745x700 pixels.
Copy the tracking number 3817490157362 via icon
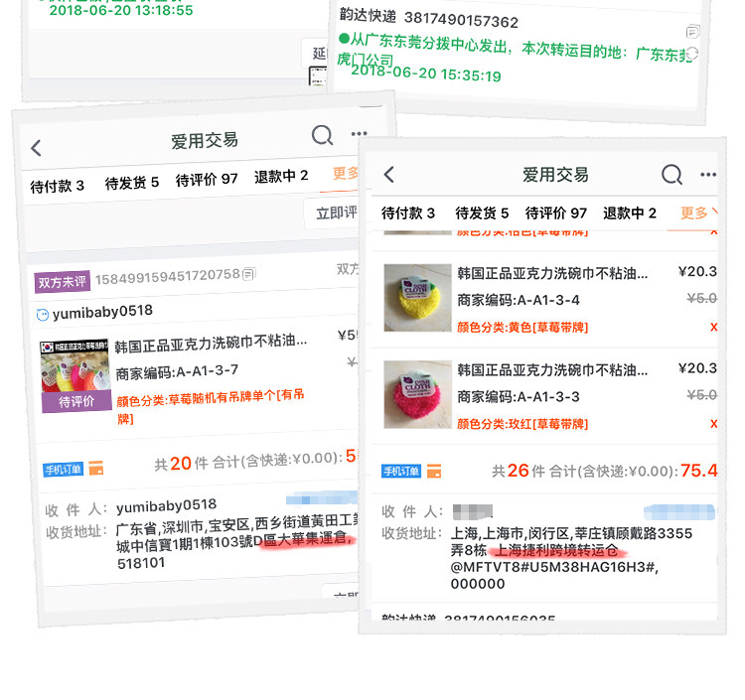[692, 32]
